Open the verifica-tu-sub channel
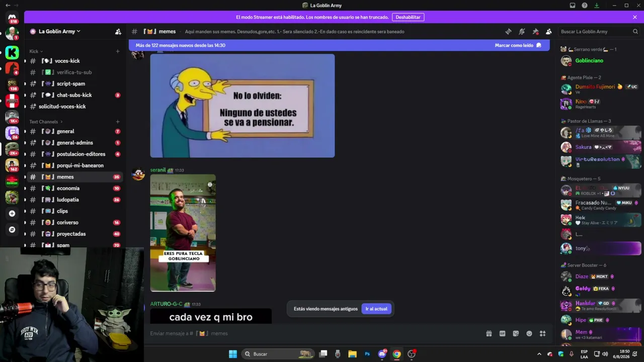The width and height of the screenshot is (644, 362). tap(74, 72)
